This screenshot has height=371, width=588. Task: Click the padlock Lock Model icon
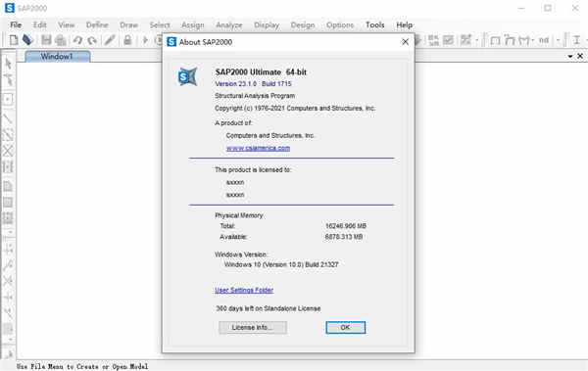(127, 40)
